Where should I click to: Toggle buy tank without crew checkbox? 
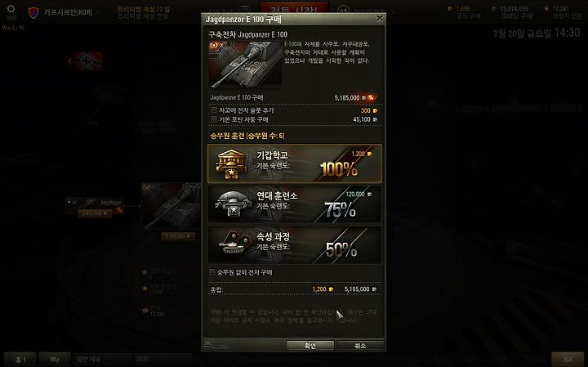212,272
